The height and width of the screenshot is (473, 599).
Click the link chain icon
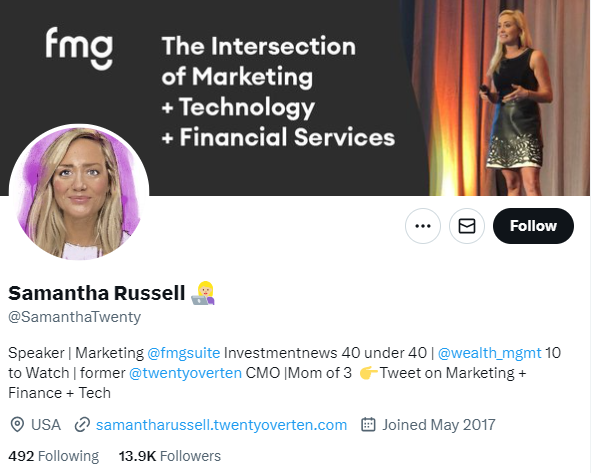coord(82,425)
